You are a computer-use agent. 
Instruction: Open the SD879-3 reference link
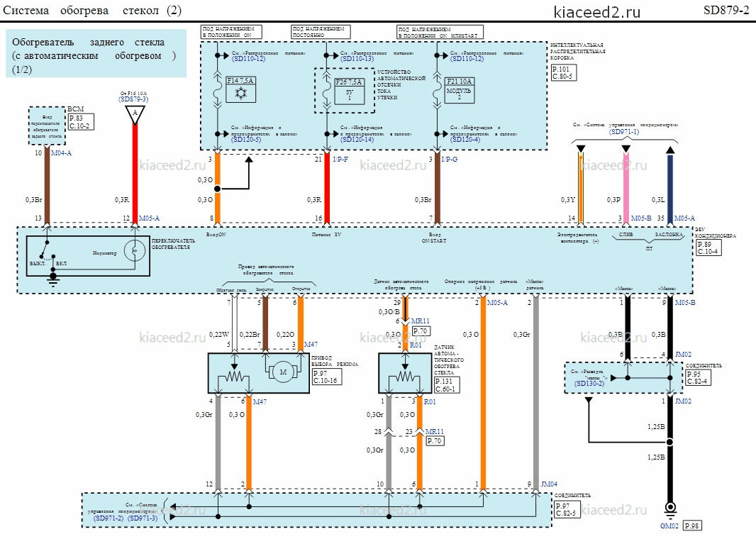[x=133, y=99]
